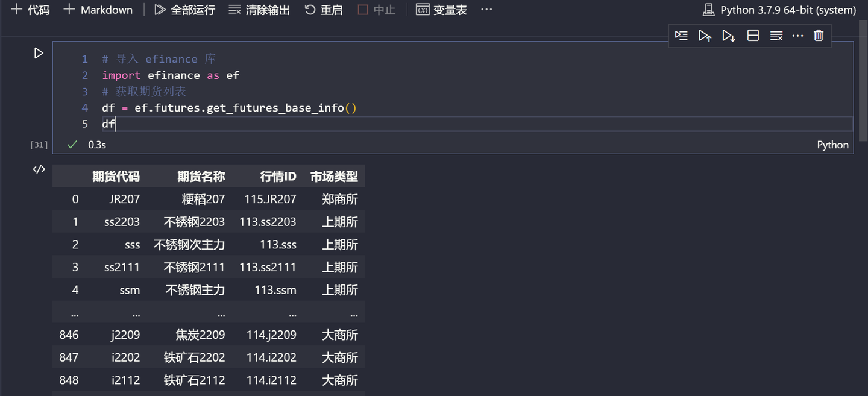
Task: Change output presentation via the </> icon
Action: click(39, 169)
